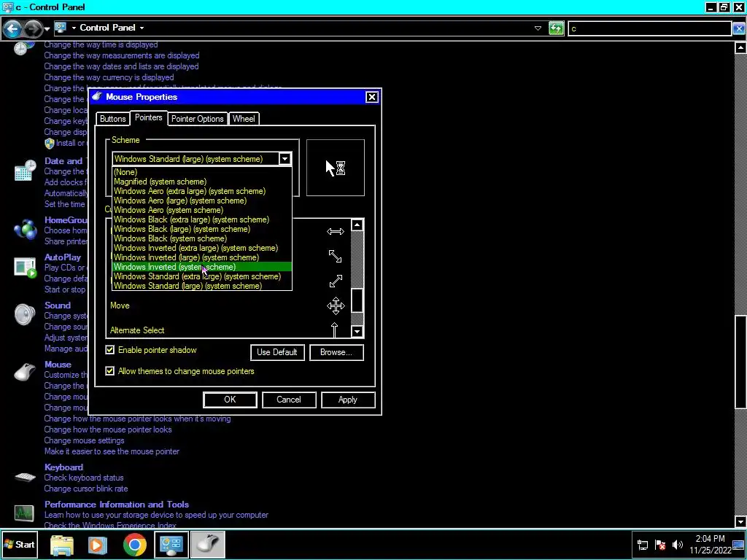Click the volume icon in system tray

pos(677,545)
